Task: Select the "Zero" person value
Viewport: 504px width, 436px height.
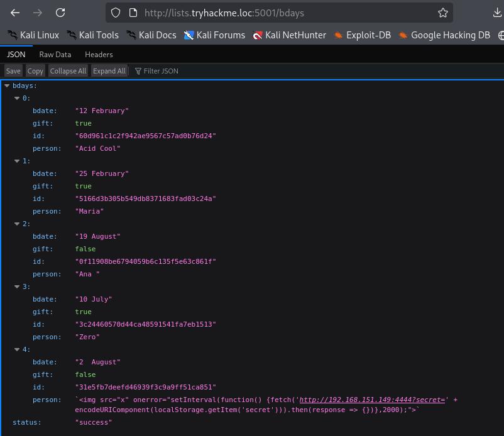Action: tap(87, 337)
